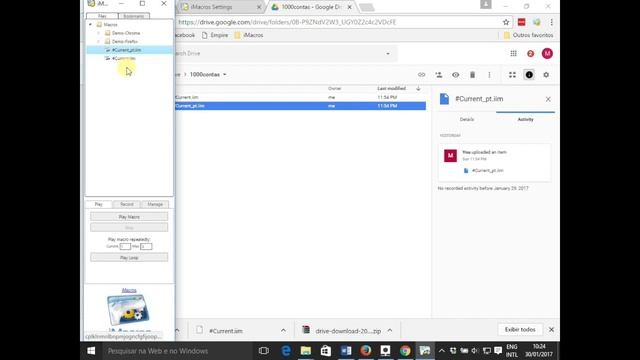
Task: Sort by Last modified column
Action: [391, 88]
